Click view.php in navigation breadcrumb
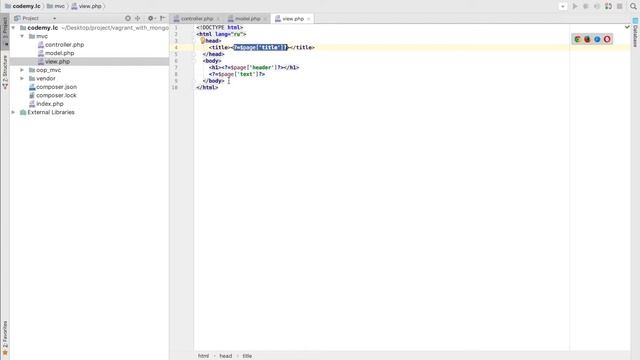The image size is (640, 360). pyautogui.click(x=90, y=6)
